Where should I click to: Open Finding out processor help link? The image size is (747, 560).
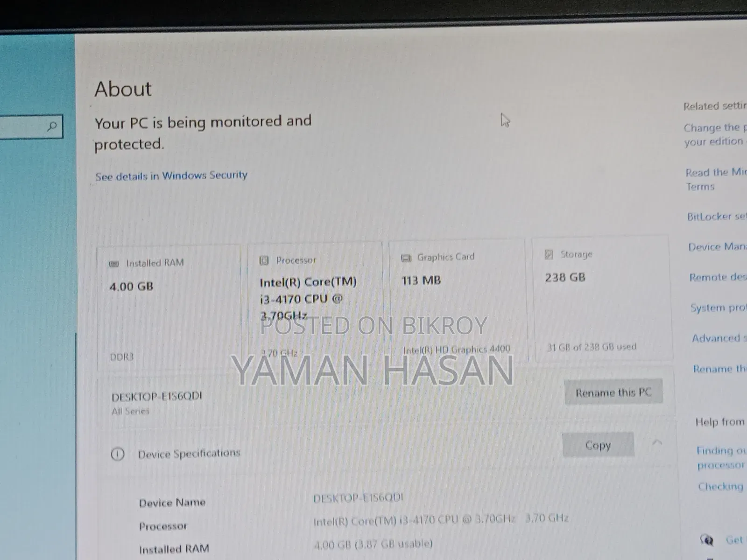point(721,457)
